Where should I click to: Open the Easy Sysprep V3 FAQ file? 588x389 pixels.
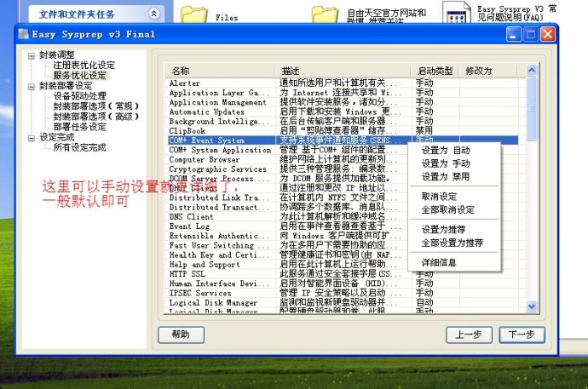[457, 12]
